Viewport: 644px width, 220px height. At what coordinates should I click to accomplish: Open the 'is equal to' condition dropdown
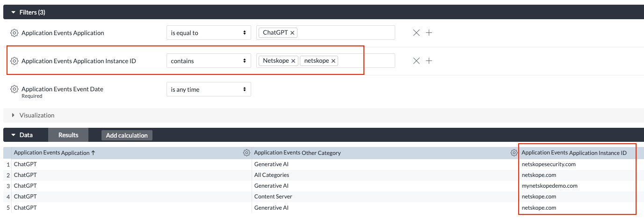pos(209,33)
